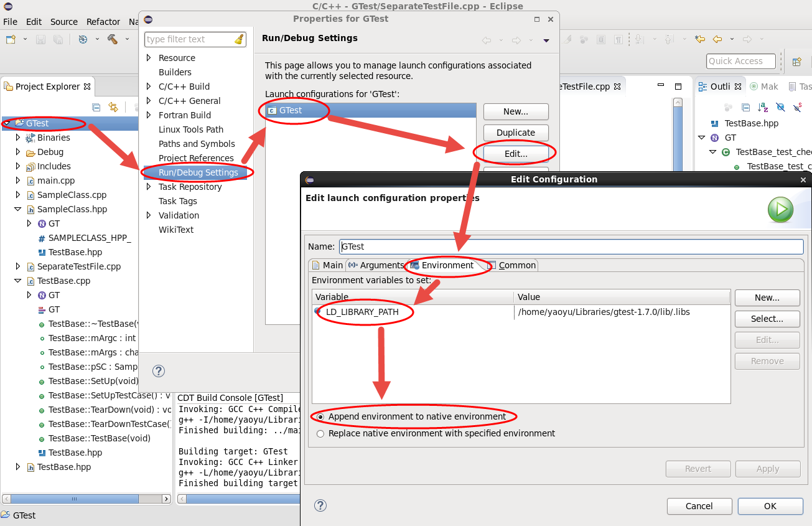Click Project Explorer horizontal scrollbar thumb
This screenshot has width=812, height=526.
pyautogui.click(x=74, y=499)
